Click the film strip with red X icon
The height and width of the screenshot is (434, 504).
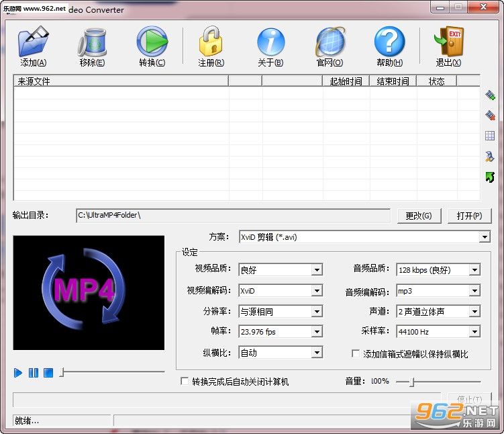(x=490, y=115)
